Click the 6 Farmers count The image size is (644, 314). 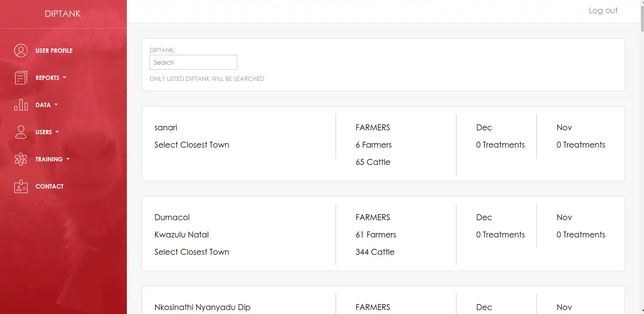point(374,145)
